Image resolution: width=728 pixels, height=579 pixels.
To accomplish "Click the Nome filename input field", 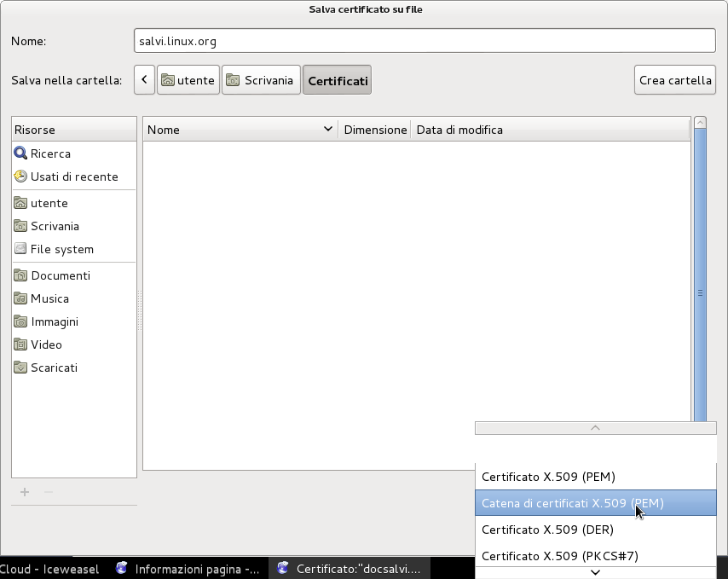I will (x=424, y=40).
